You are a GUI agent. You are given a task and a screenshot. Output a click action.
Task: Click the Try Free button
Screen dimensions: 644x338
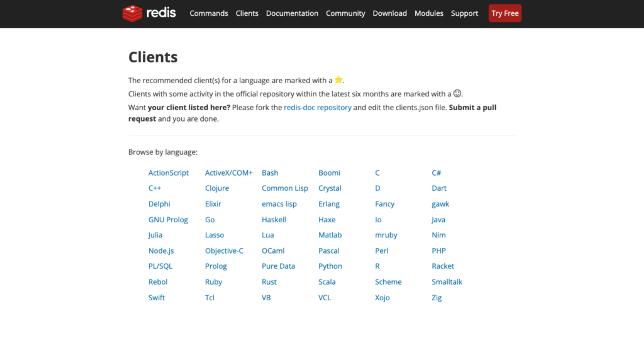505,13
